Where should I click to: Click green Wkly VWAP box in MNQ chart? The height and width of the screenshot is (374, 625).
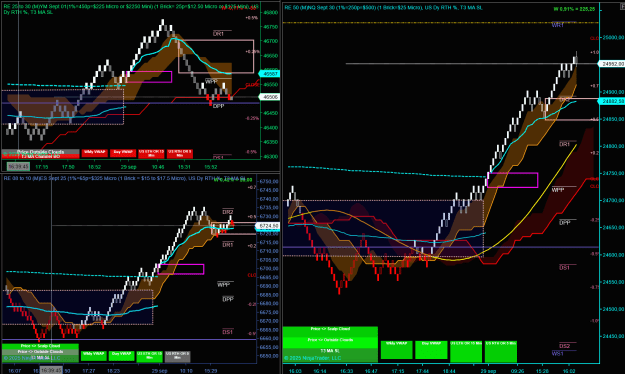coord(396,350)
